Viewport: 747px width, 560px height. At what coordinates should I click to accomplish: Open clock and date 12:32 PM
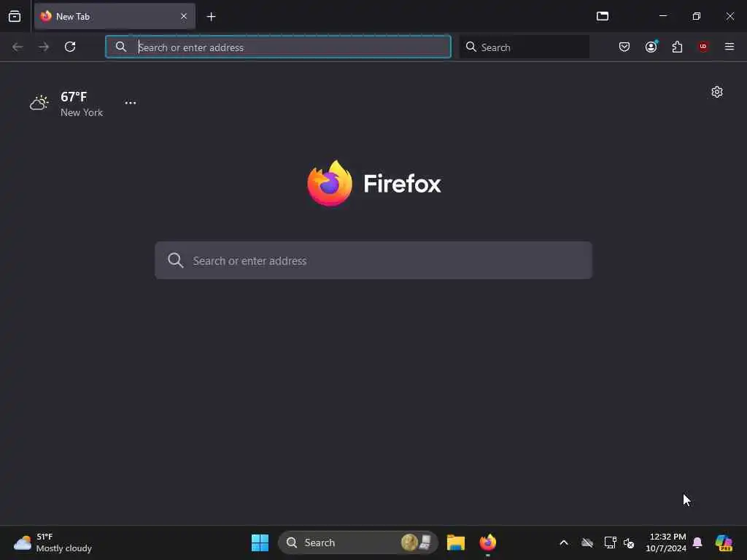coord(666,542)
